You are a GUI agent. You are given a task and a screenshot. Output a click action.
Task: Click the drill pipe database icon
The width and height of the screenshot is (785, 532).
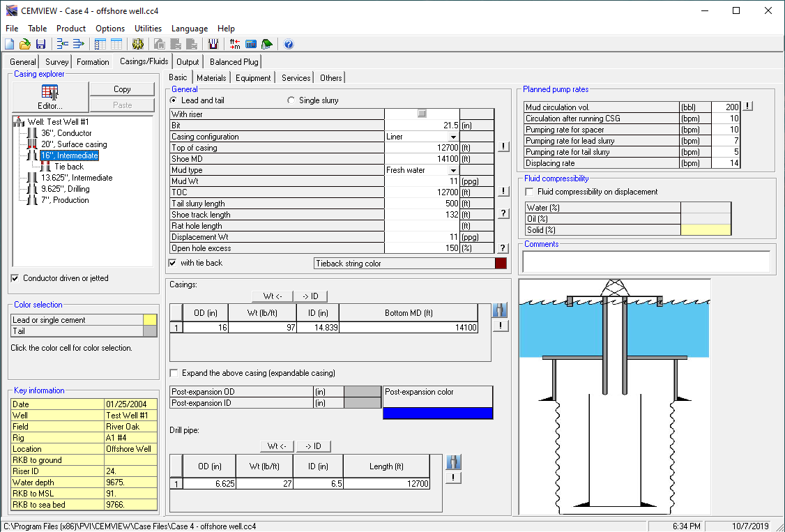453,462
